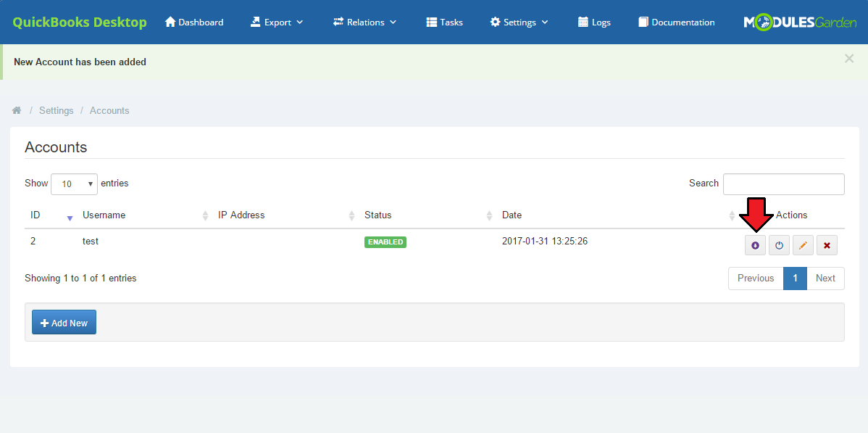This screenshot has height=433, width=868.
Task: Edit account test with the pencil icon
Action: coord(803,245)
